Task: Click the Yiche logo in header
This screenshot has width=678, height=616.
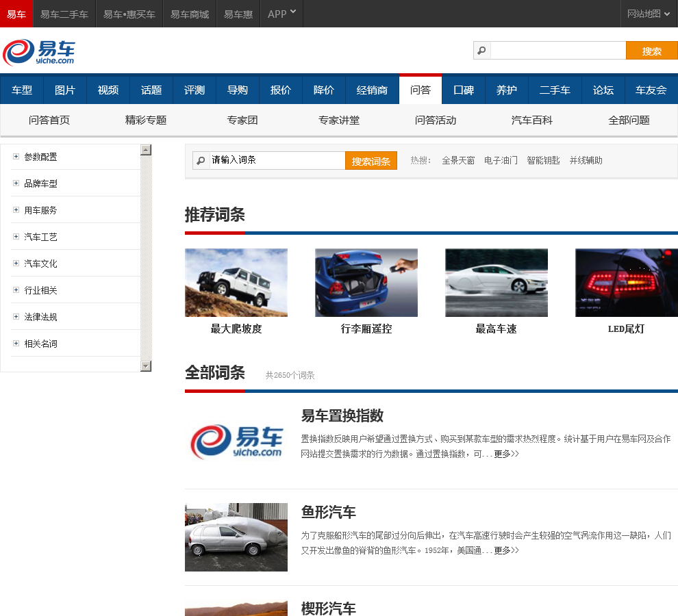Action: pyautogui.click(x=39, y=52)
